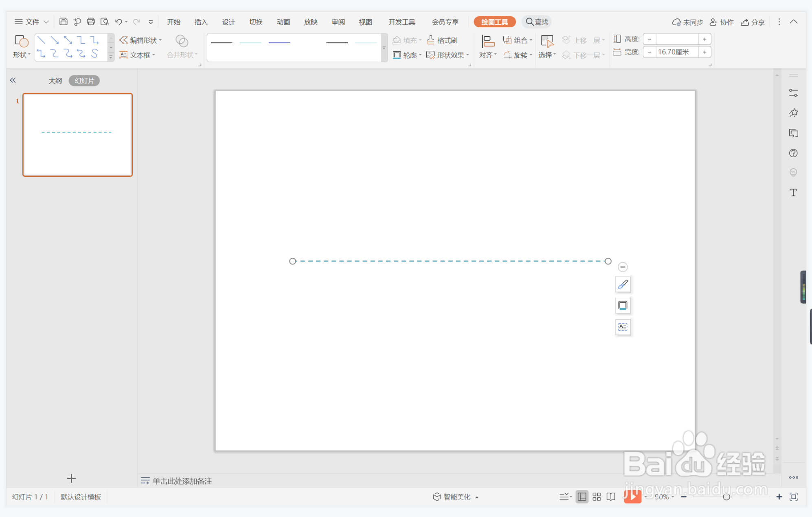This screenshot has width=812, height=517.
Task: Open the text T sidebar icon
Action: [793, 192]
